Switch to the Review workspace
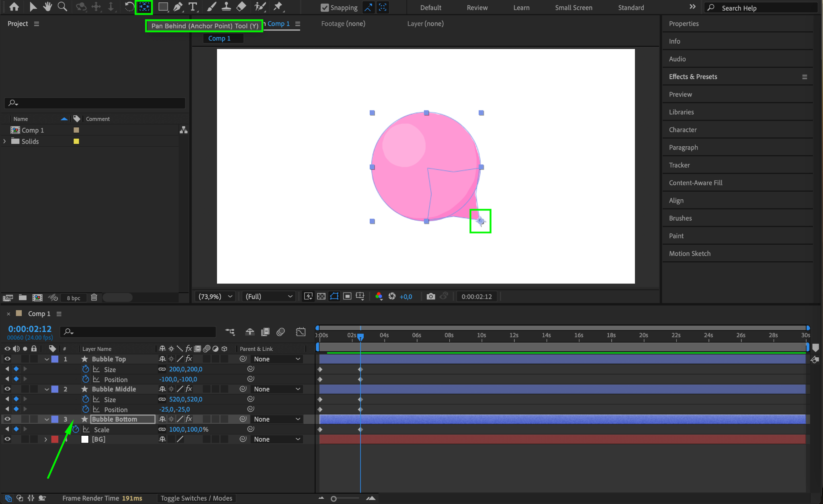 click(477, 8)
